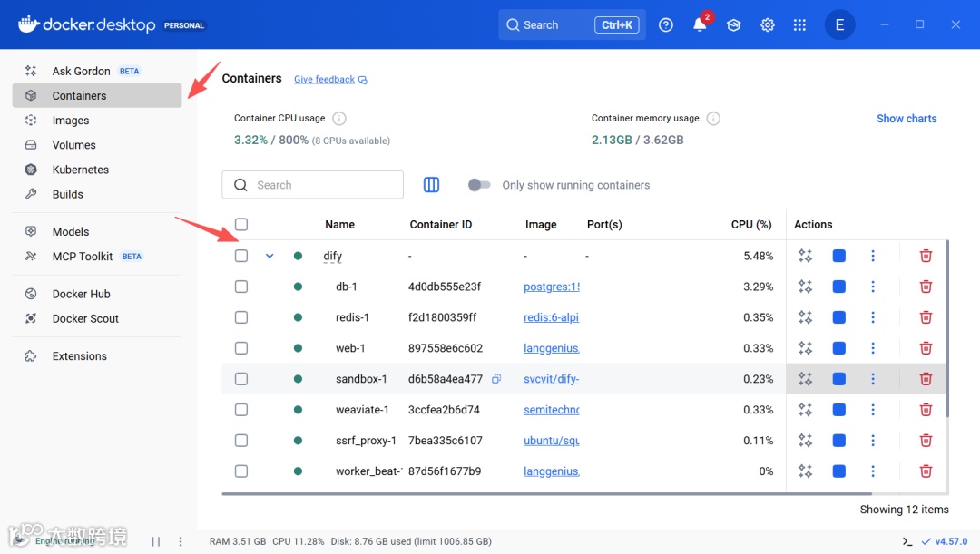Stop the web-1 container
The width and height of the screenshot is (980, 554).
click(838, 348)
